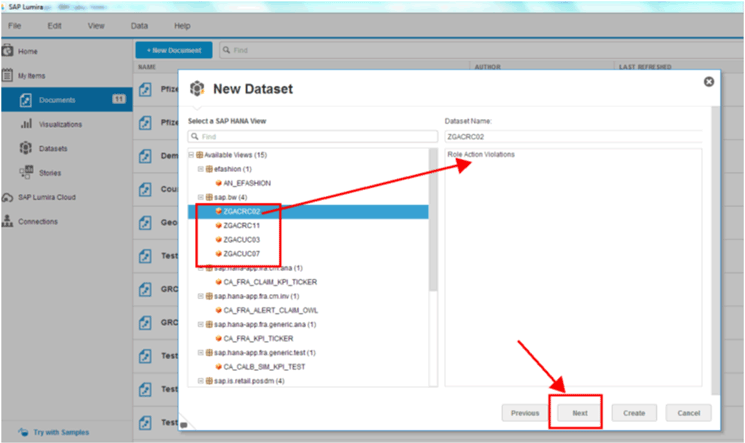This screenshot has height=443, width=745.
Task: Select the AN_EFASHION view
Action: click(247, 183)
